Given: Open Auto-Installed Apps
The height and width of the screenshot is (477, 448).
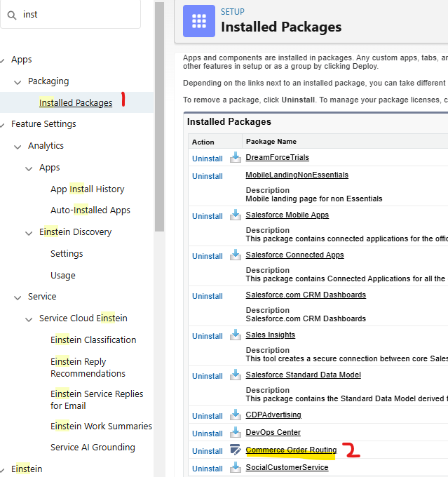Looking at the screenshot, I should point(90,210).
